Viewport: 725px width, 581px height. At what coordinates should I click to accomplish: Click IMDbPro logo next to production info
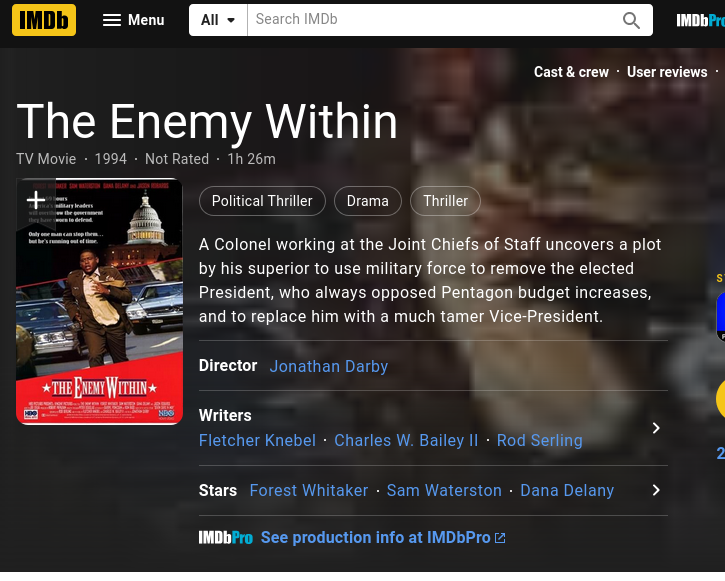(x=226, y=538)
